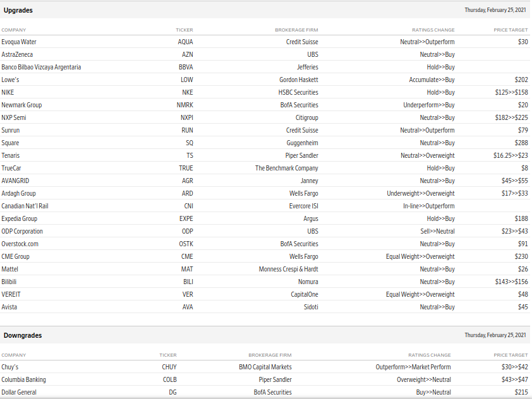
Task: Select the Sunrun company name
Action: click(11, 130)
